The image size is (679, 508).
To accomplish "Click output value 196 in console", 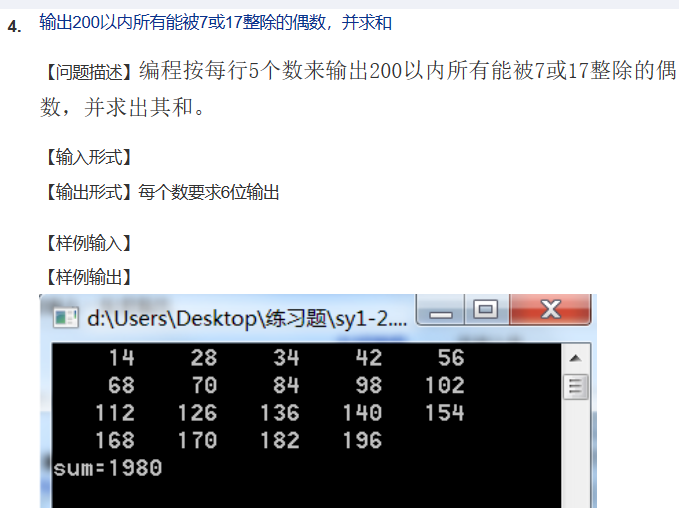I will point(362,440).
